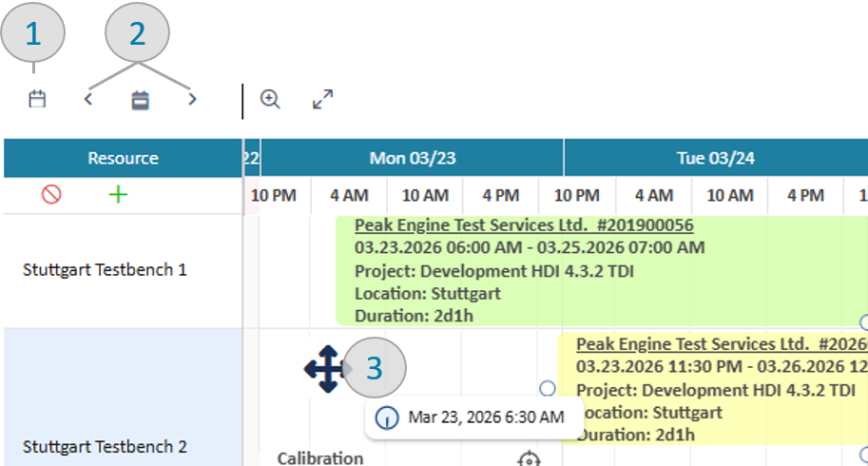Image resolution: width=868 pixels, height=466 pixels.
Task: Click the yellow booking's Duration: 2d1h text
Action: (635, 435)
